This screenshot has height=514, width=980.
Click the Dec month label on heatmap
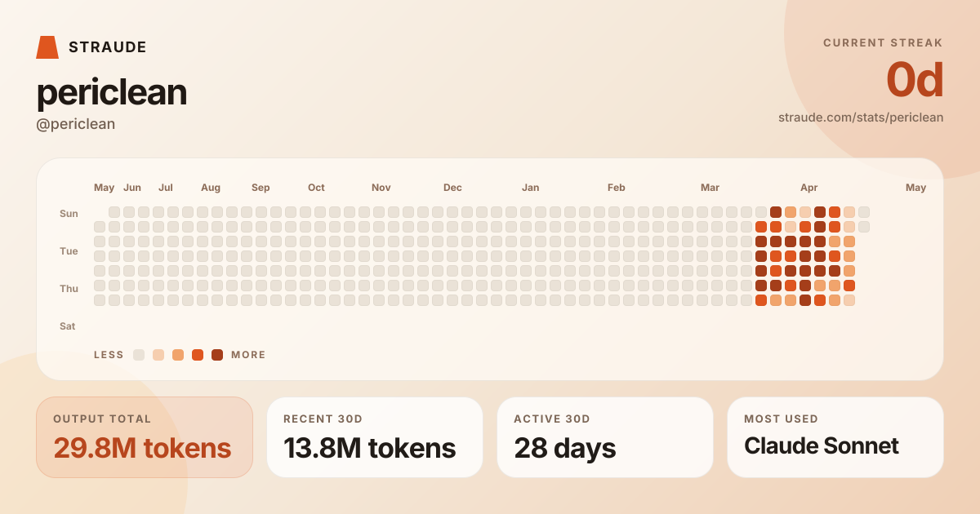pyautogui.click(x=452, y=188)
